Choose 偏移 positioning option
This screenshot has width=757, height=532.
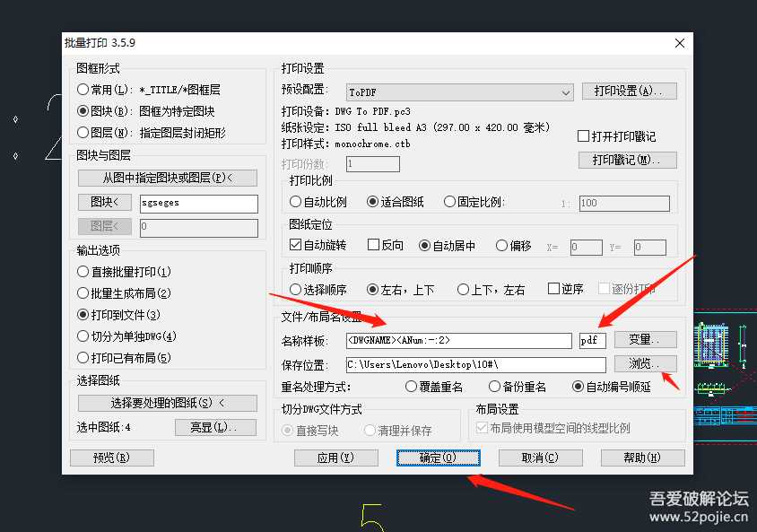[x=500, y=245]
